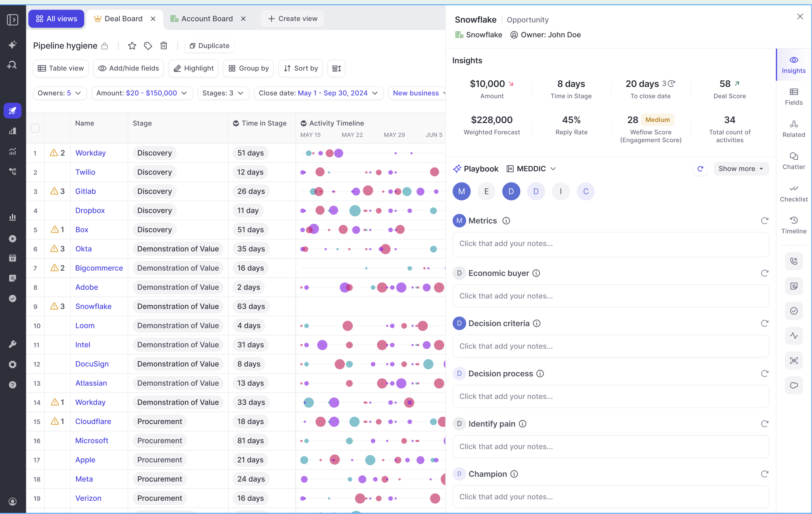This screenshot has height=514, width=812.
Task: Open the Amount range filter dropdown
Action: 142,93
